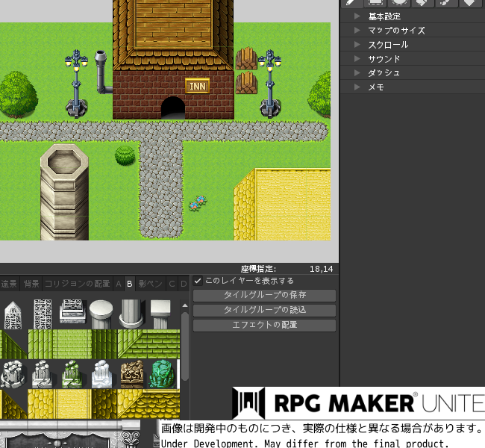485x448 pixels.
Task: Click the blue flowers on the map
Action: (198, 203)
